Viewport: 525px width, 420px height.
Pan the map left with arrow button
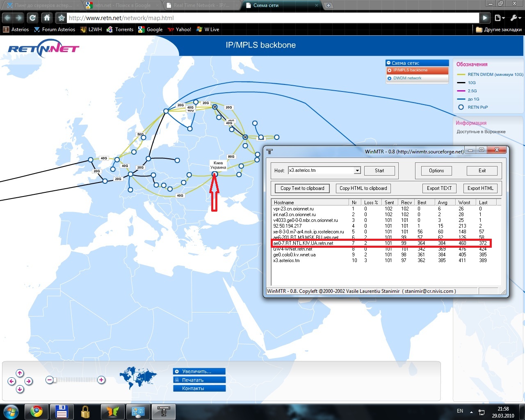tap(11, 381)
